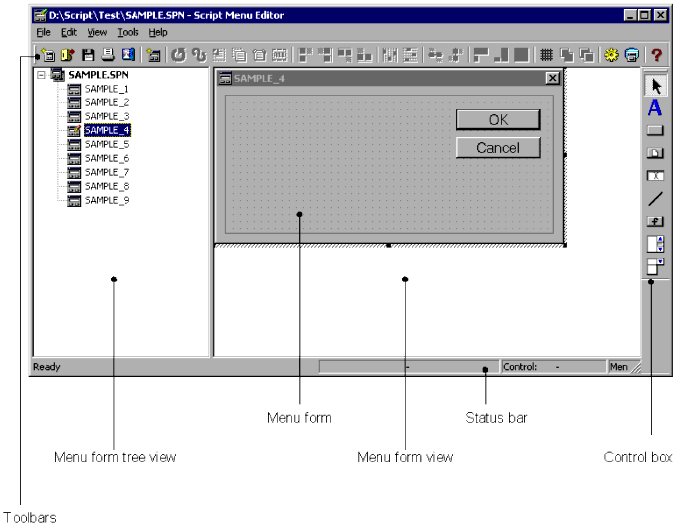The image size is (683, 532).
Task: Select the pointer arrow tool in control box
Action: click(655, 86)
